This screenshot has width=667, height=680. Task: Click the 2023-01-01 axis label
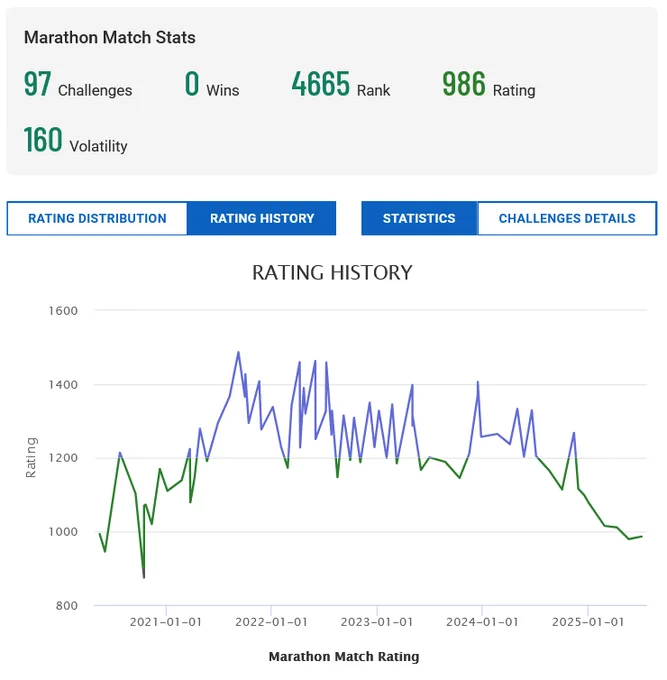tap(377, 622)
